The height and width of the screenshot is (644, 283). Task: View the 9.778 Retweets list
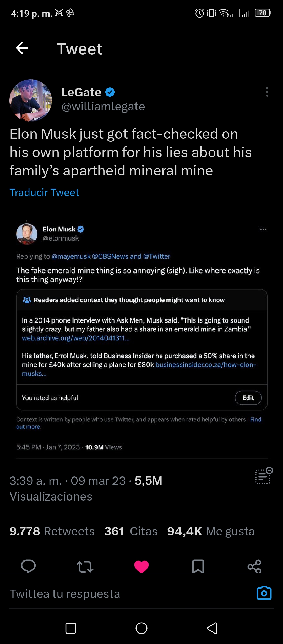[52, 531]
